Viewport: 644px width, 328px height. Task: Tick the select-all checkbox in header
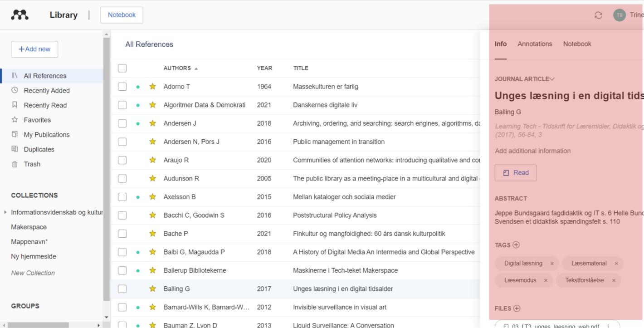click(122, 68)
